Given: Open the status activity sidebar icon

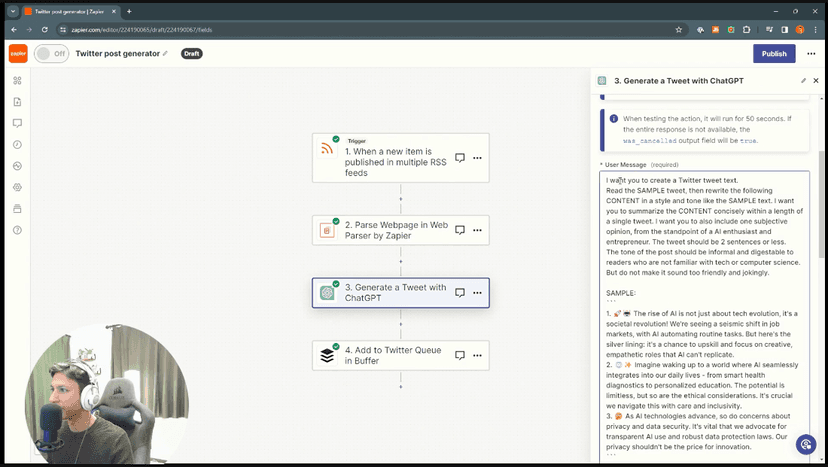Looking at the screenshot, I should click(17, 166).
